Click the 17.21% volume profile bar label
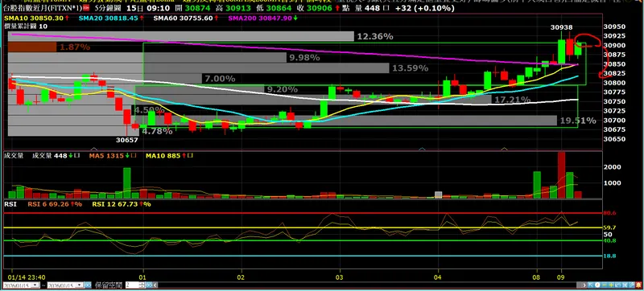 click(512, 100)
